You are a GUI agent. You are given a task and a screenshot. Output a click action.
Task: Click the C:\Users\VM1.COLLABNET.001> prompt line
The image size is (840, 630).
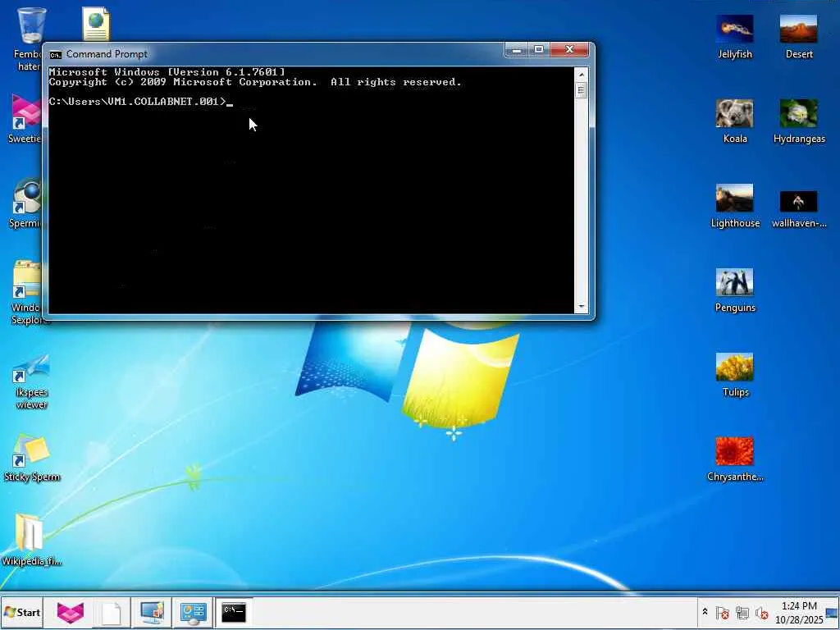coord(138,101)
